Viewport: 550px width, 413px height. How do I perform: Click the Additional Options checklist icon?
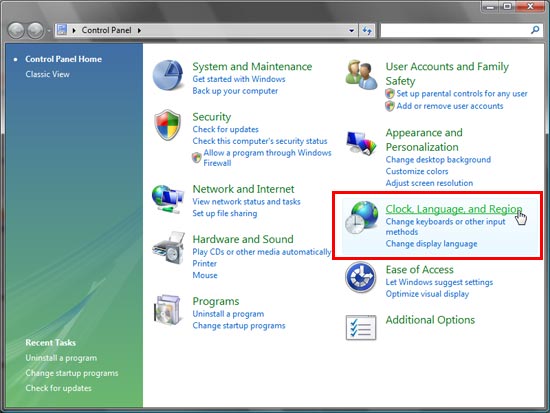(x=361, y=327)
